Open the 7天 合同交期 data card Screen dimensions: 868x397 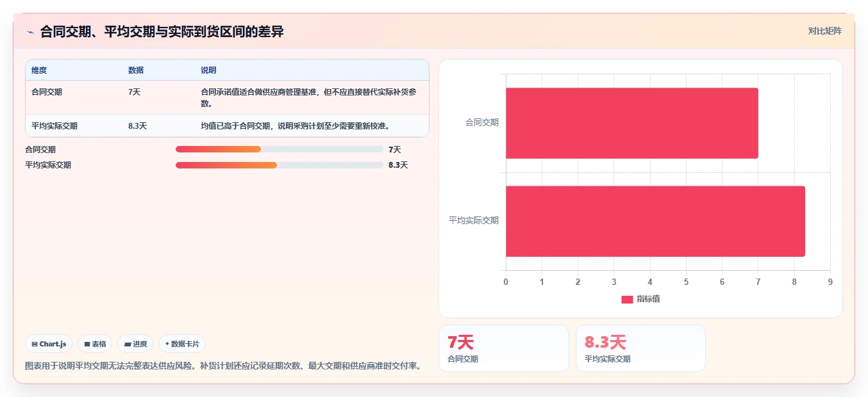tap(503, 348)
